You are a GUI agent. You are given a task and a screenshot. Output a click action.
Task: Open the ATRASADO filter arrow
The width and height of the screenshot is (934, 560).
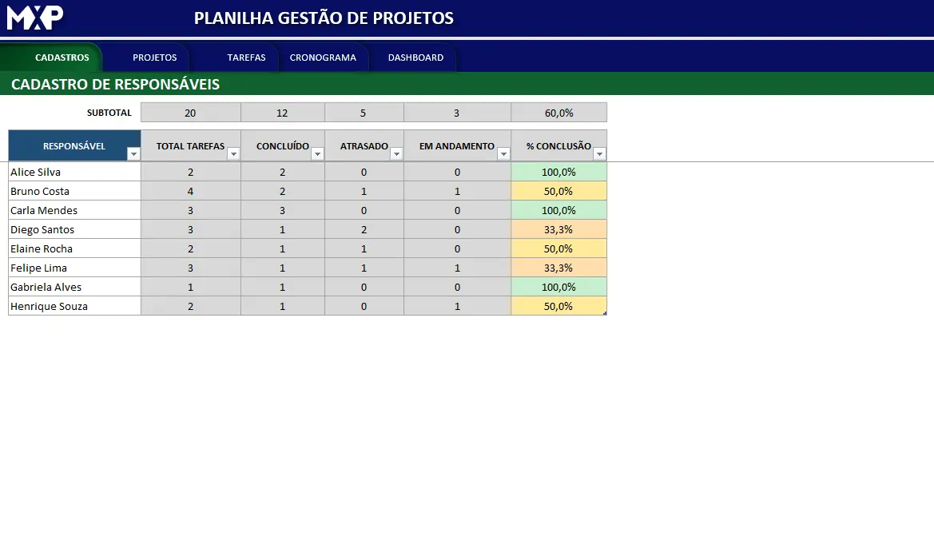pos(396,154)
